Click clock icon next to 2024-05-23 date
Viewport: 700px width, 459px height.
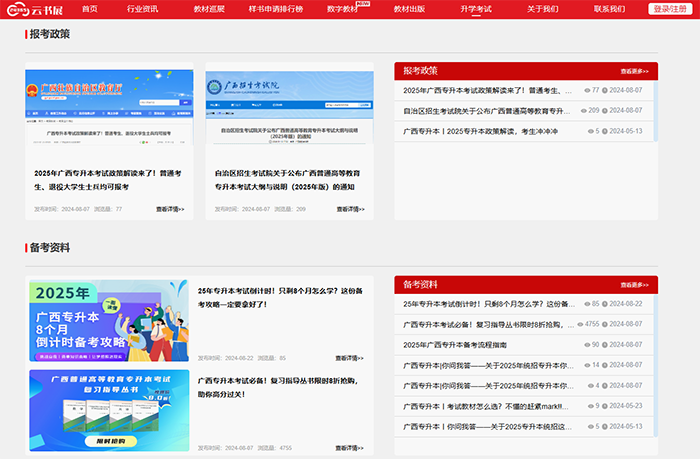[x=606, y=406]
